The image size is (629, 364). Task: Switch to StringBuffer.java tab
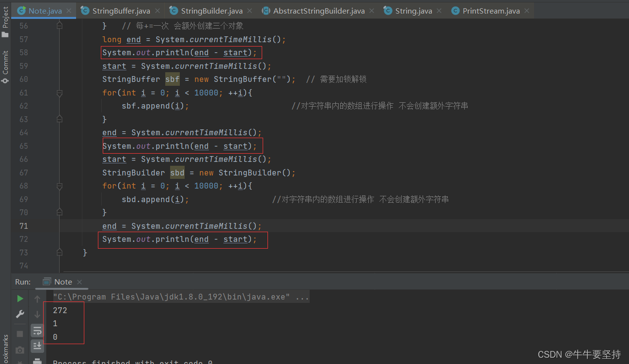(x=121, y=11)
